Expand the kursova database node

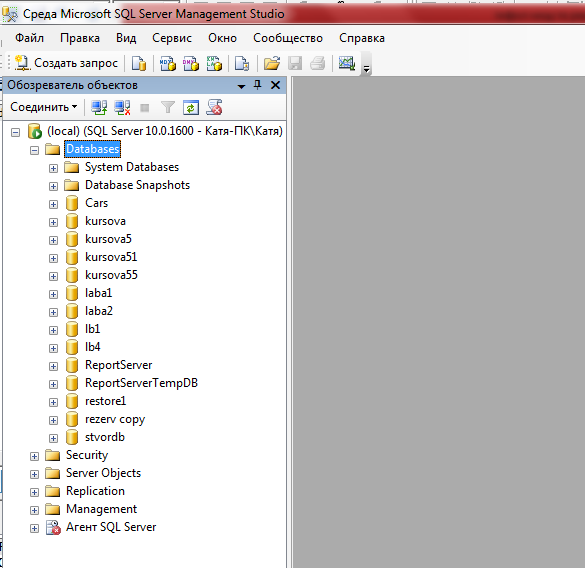click(x=53, y=222)
